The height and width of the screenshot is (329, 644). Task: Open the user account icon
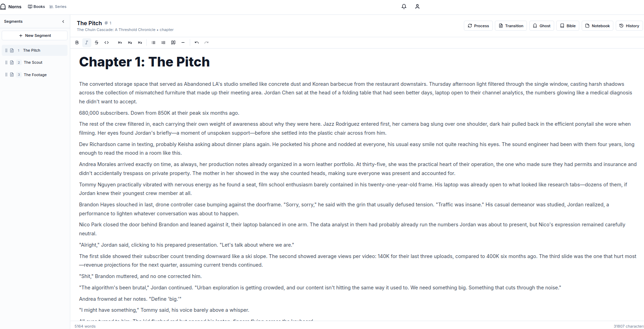point(417,7)
